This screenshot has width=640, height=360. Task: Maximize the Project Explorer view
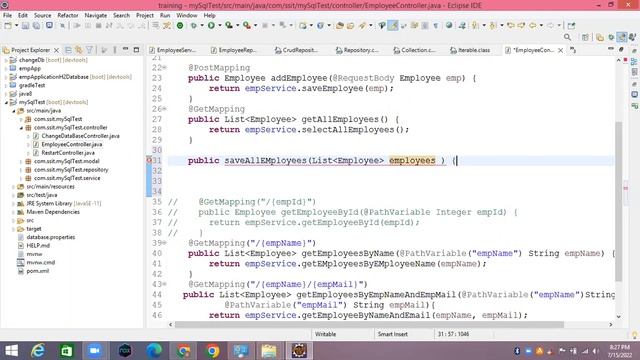click(136, 49)
